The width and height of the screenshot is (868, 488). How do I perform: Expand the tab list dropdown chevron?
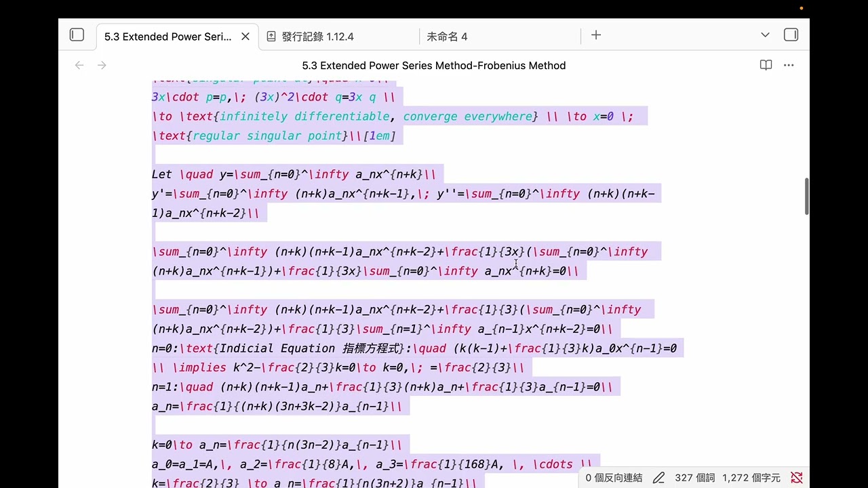click(x=765, y=35)
